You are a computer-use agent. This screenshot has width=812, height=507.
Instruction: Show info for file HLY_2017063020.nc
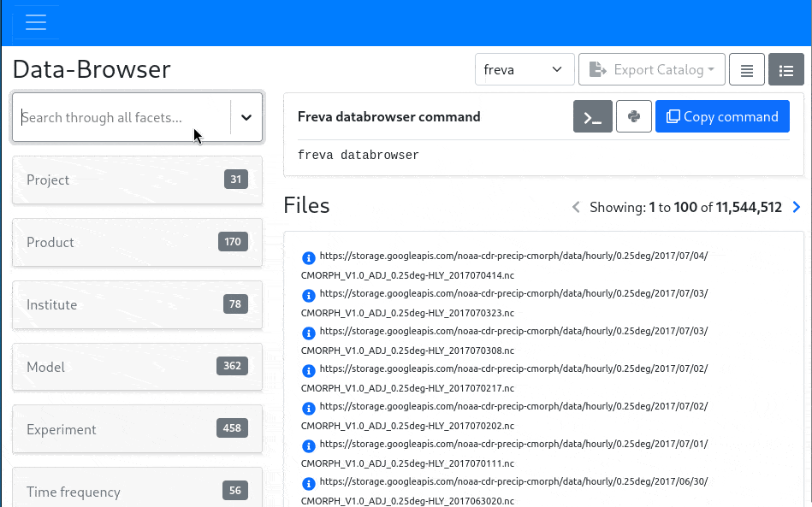309,484
